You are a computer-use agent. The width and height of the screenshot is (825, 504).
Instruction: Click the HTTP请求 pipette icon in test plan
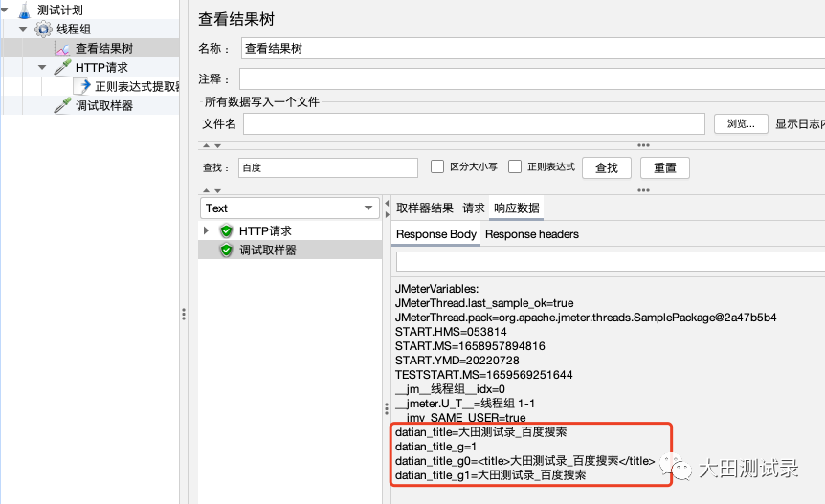(62, 67)
